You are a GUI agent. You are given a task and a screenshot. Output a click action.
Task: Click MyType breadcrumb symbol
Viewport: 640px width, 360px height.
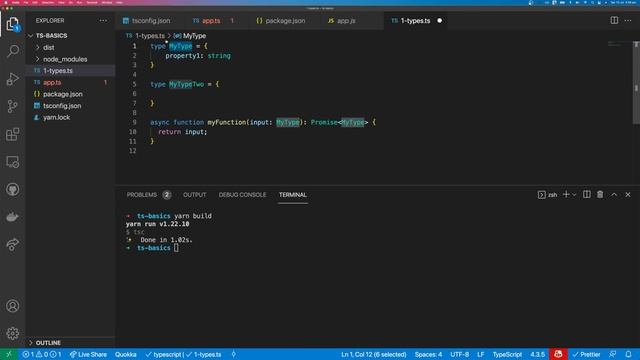[x=190, y=36]
